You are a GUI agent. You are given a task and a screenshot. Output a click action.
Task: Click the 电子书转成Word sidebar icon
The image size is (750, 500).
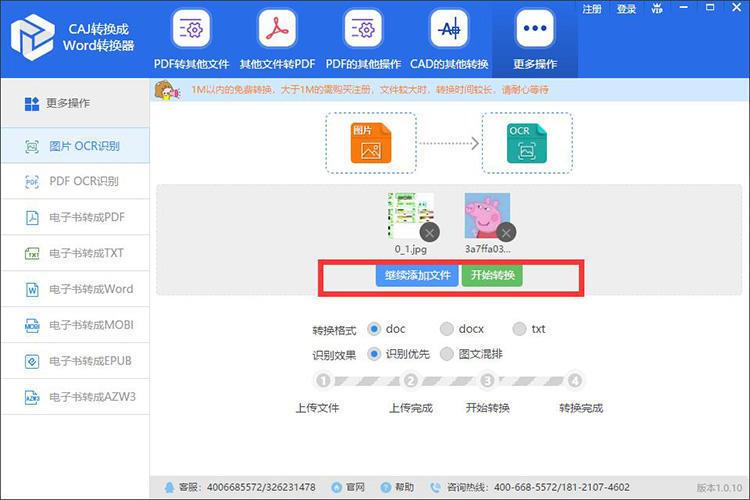(x=32, y=289)
